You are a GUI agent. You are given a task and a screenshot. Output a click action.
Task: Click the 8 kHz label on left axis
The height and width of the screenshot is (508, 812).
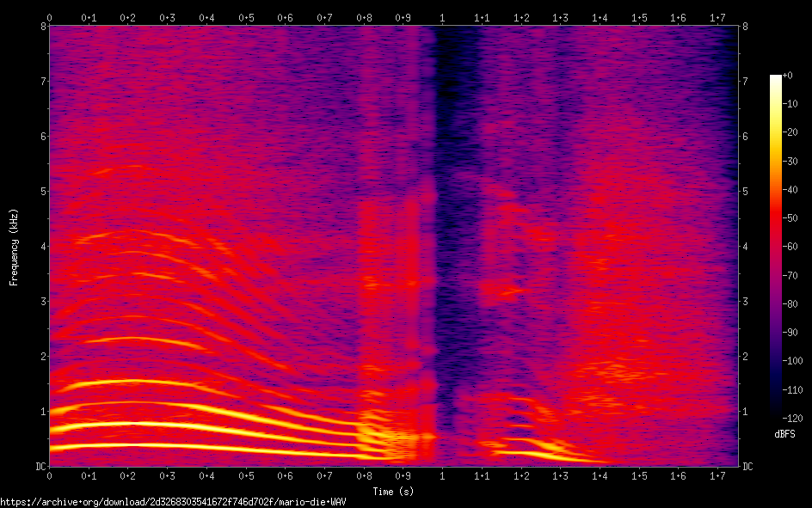[x=41, y=27]
